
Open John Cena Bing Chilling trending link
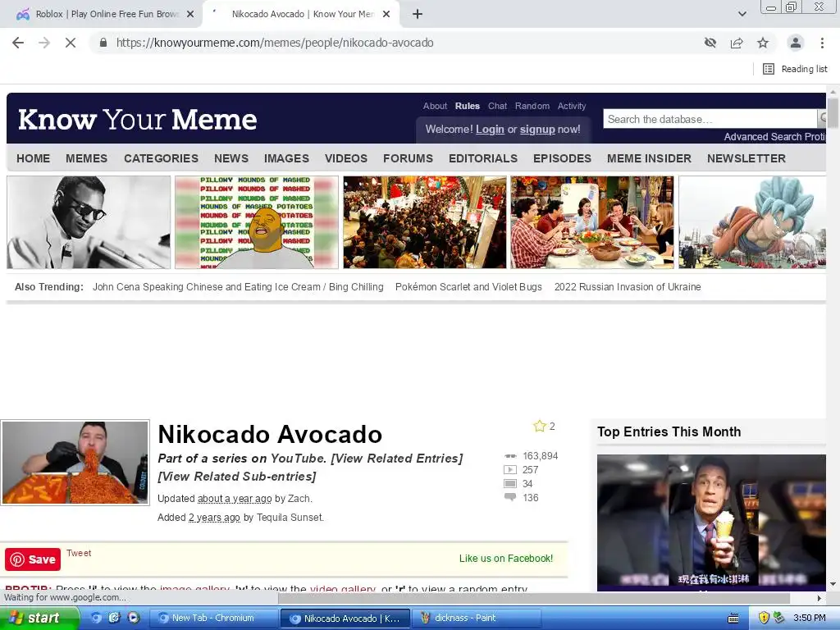238,286
